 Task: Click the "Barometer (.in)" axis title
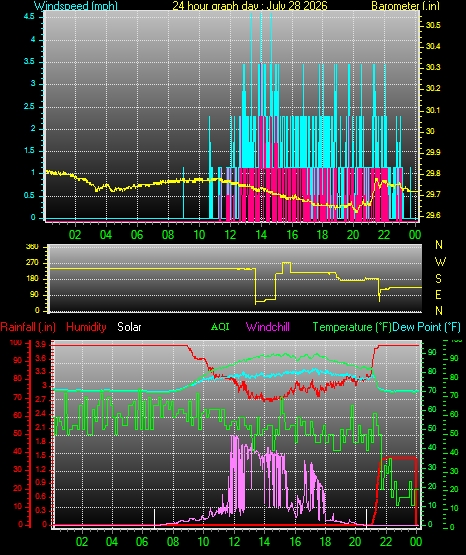point(405,6)
